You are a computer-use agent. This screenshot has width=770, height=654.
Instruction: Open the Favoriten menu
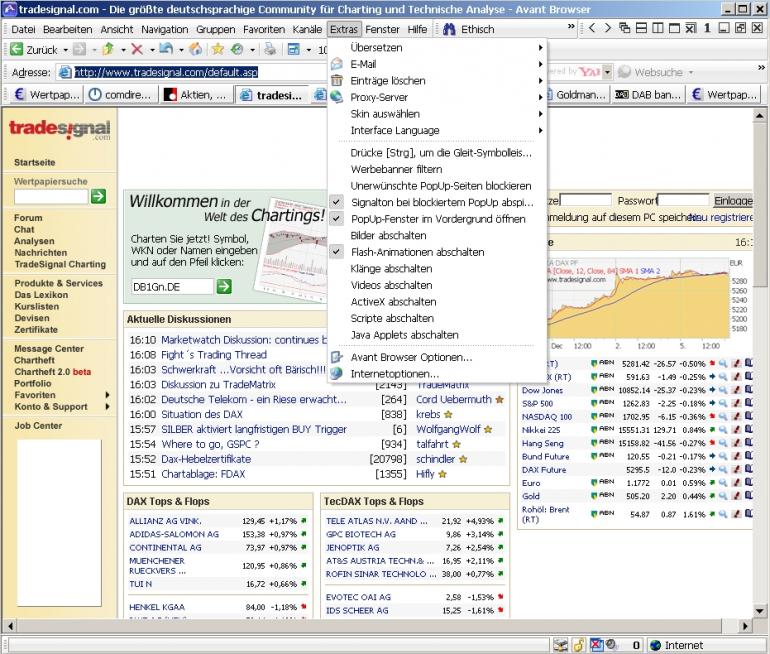point(264,29)
